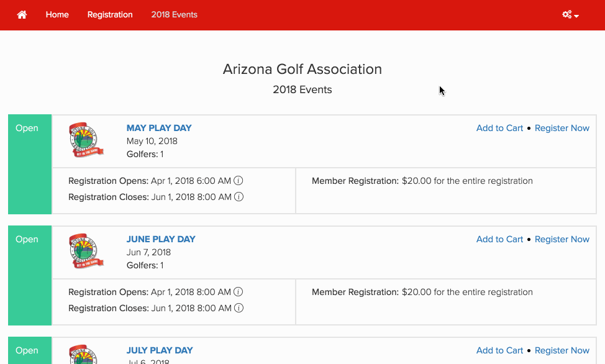605x364 pixels.
Task: Show info for June Registration Closes date
Action: (x=239, y=308)
